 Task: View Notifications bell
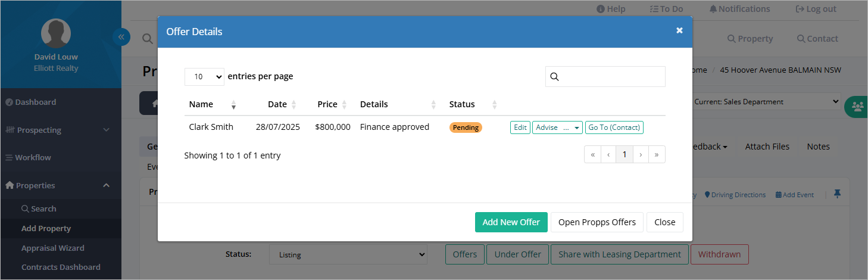(739, 9)
